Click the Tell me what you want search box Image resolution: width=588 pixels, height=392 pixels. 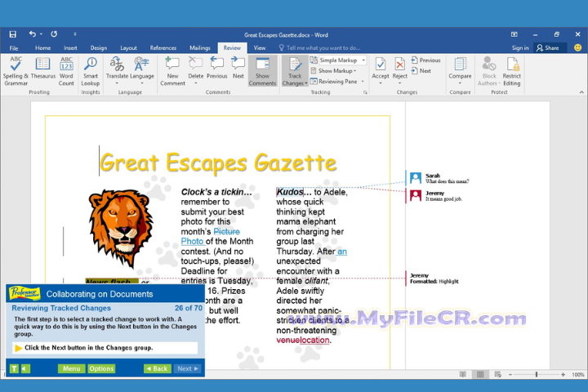point(319,48)
